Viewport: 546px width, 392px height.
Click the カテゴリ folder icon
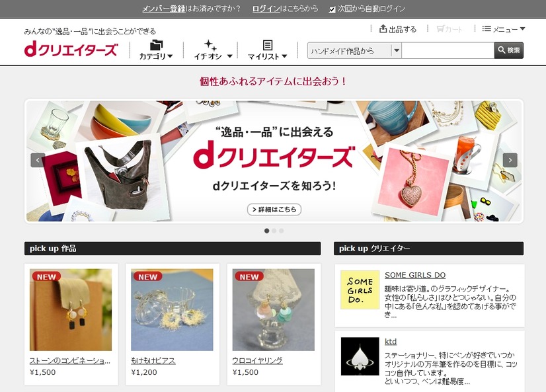[x=156, y=45]
